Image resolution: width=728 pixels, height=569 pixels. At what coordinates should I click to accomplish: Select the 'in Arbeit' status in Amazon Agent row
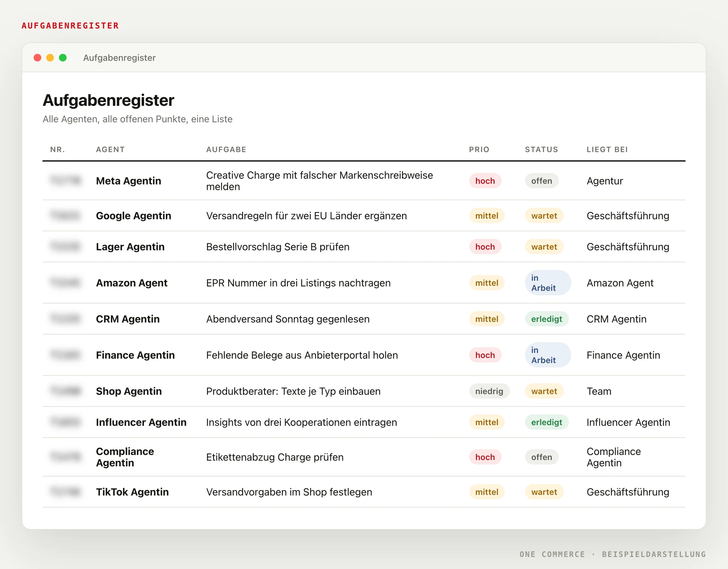[548, 283]
